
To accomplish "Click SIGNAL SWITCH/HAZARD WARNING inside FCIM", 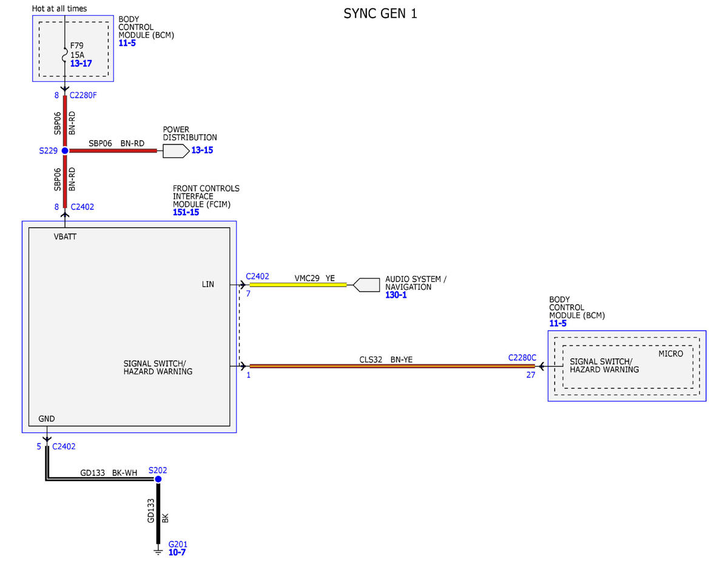I will 158,367.
